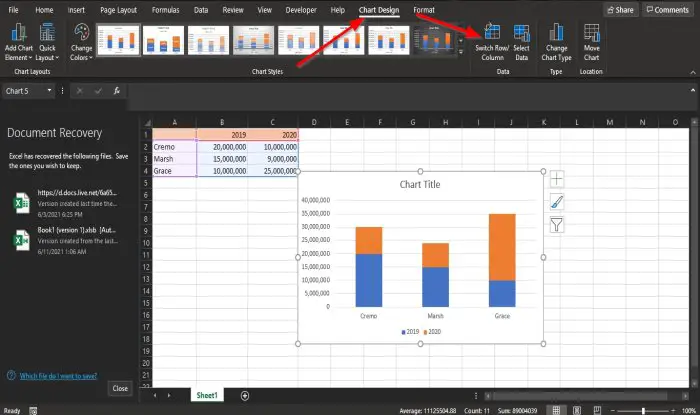700x415 pixels.
Task: Add a new sheet
Action: [245, 395]
